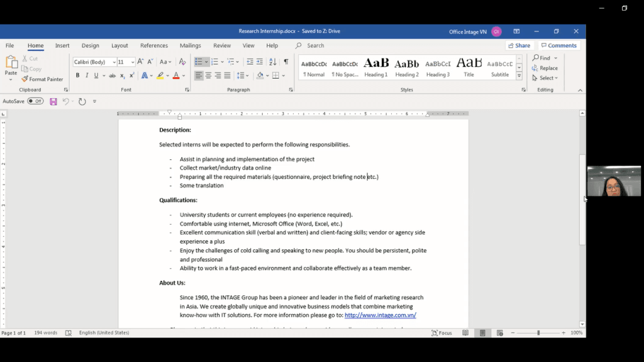Screen dimensions: 644x362
Task: Justify paragraph text
Action: (x=227, y=76)
